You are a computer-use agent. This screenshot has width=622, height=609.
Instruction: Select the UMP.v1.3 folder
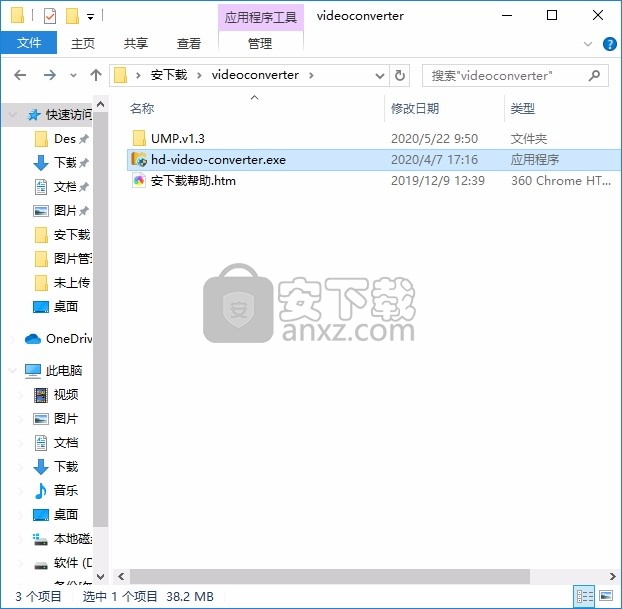373,138
